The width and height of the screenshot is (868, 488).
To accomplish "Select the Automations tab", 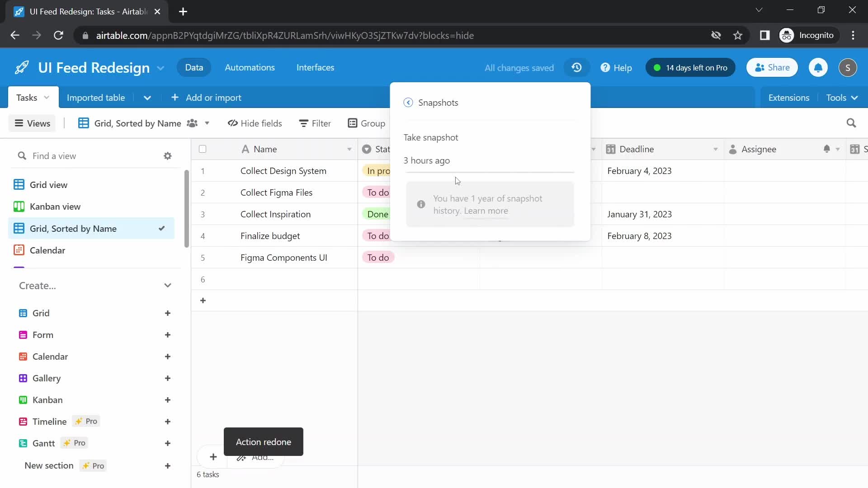I will point(250,67).
